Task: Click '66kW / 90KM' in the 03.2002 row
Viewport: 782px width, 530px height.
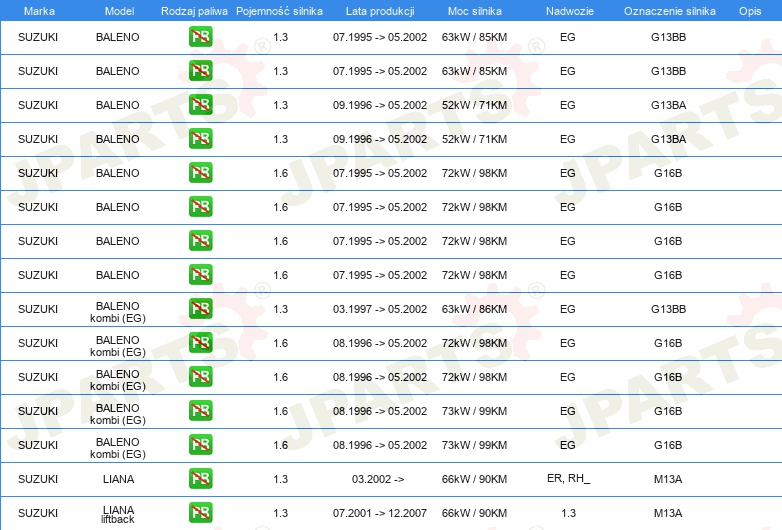Action: 474,479
